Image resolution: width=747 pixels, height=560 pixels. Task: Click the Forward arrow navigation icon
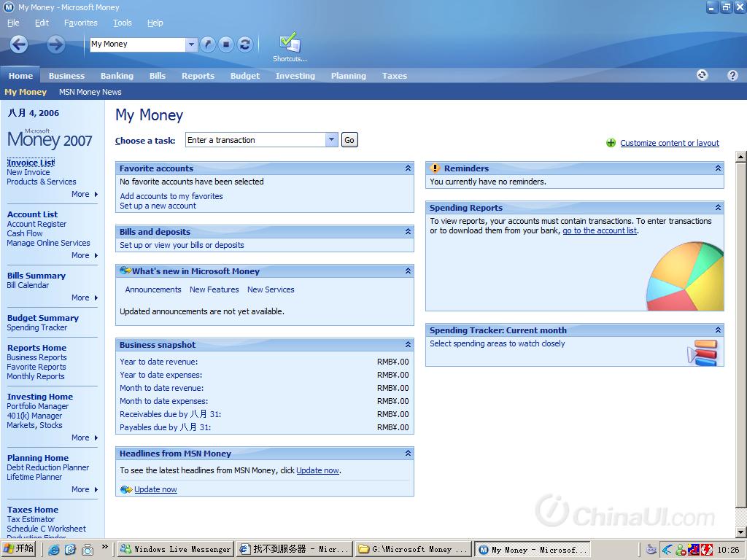[55, 44]
